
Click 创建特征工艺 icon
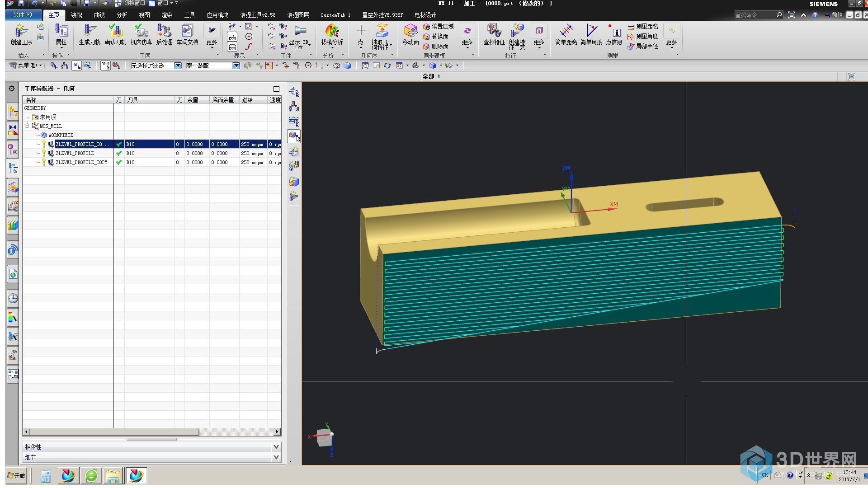tap(517, 36)
